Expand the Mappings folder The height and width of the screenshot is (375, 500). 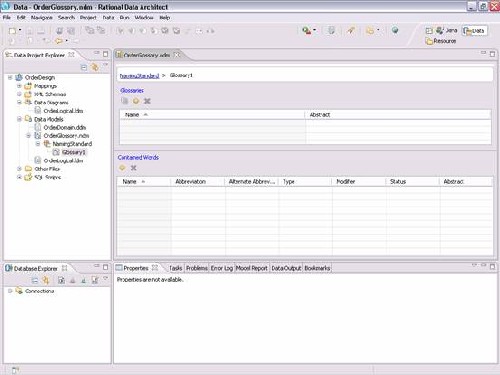coord(19,86)
